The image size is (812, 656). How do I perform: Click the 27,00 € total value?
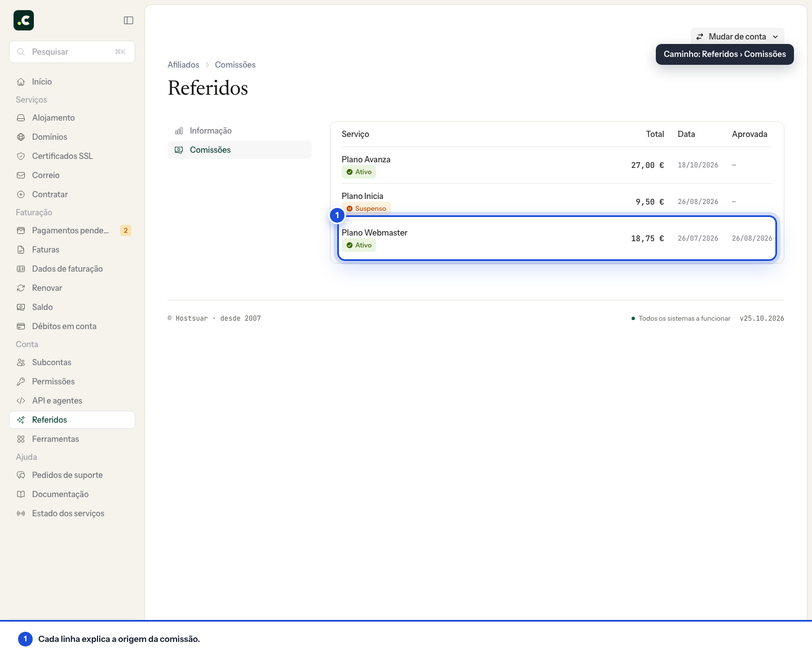[647, 165]
